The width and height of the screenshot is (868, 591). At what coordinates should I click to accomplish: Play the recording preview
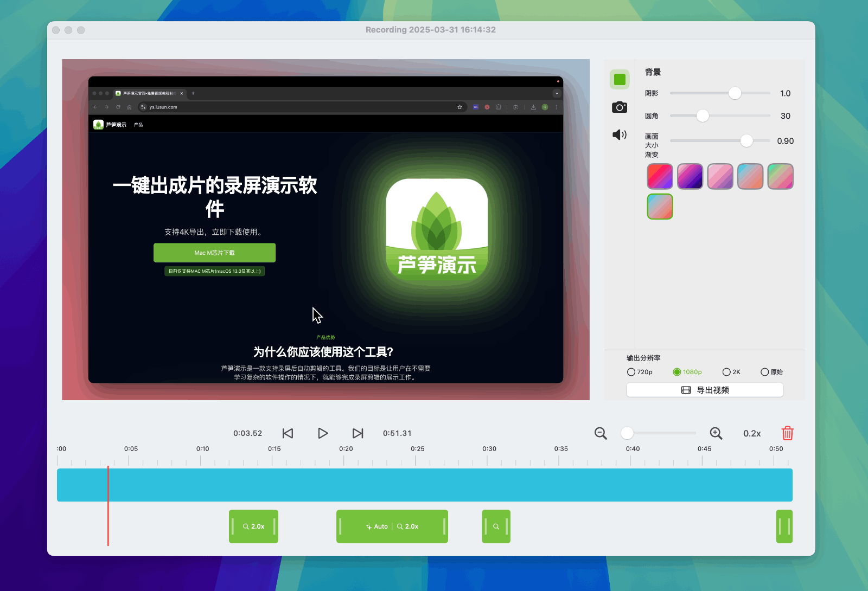pyautogui.click(x=323, y=433)
